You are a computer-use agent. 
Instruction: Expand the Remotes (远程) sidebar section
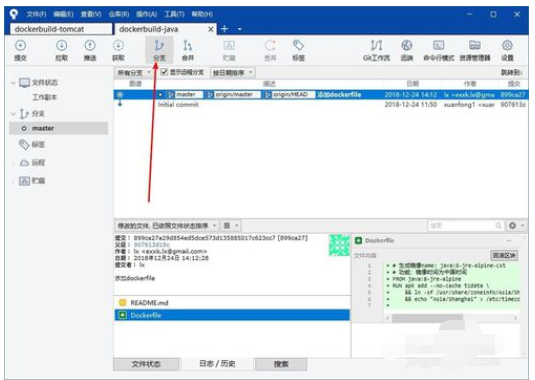13,163
